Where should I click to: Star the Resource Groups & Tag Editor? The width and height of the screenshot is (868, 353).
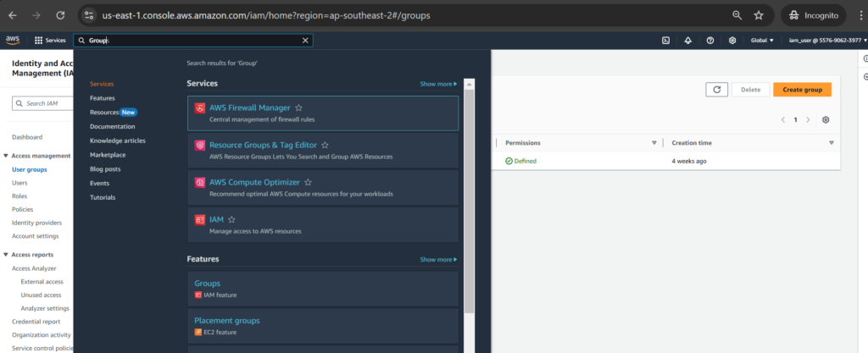[325, 145]
